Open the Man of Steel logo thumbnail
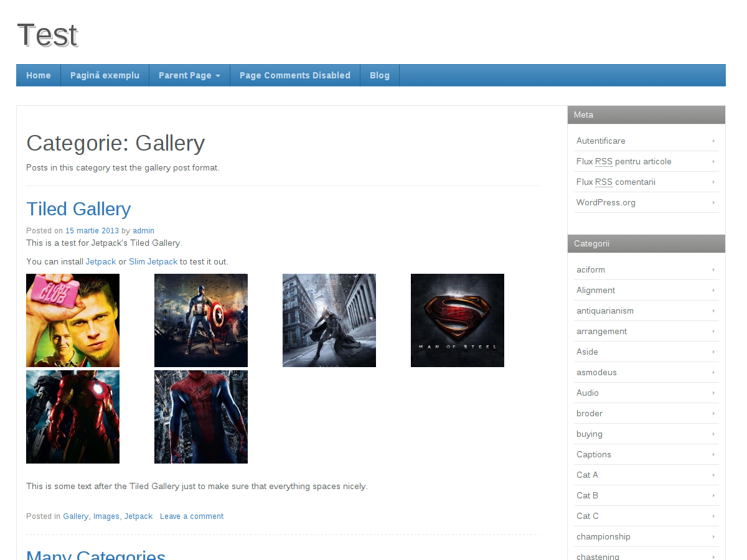Screen dimensions: 747x560 pyautogui.click(x=457, y=320)
